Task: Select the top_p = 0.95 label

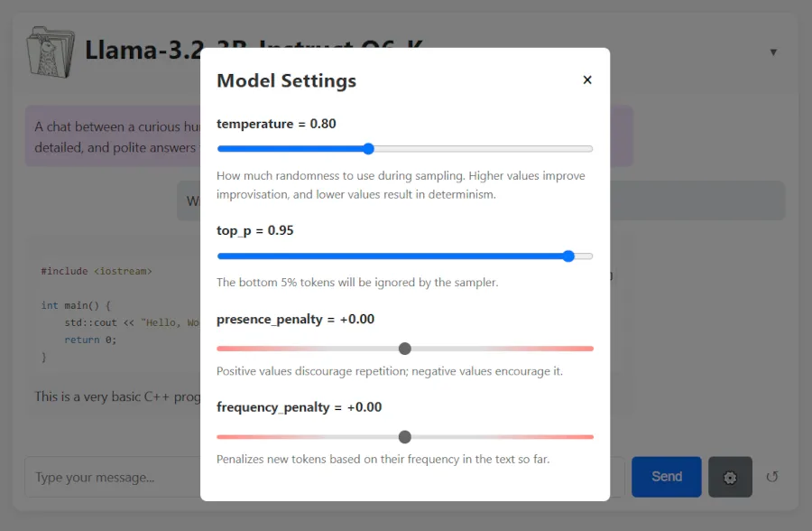Action: [x=255, y=230]
